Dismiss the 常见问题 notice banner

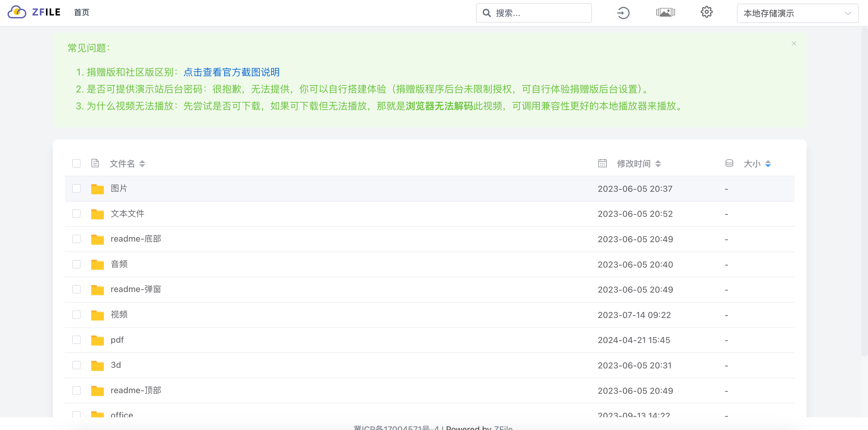[x=794, y=43]
